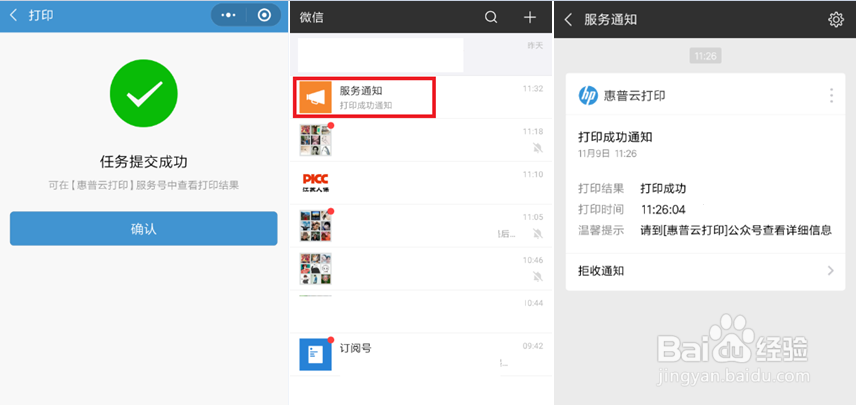Tap 打印成功通知 card title
This screenshot has height=405, width=856.
615,137
